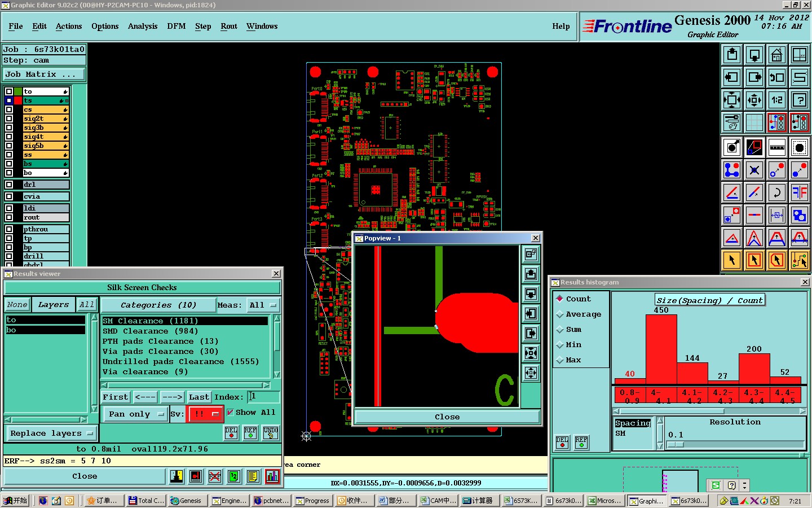Click the question mark help icon
The width and height of the screenshot is (812, 508).
(799, 100)
